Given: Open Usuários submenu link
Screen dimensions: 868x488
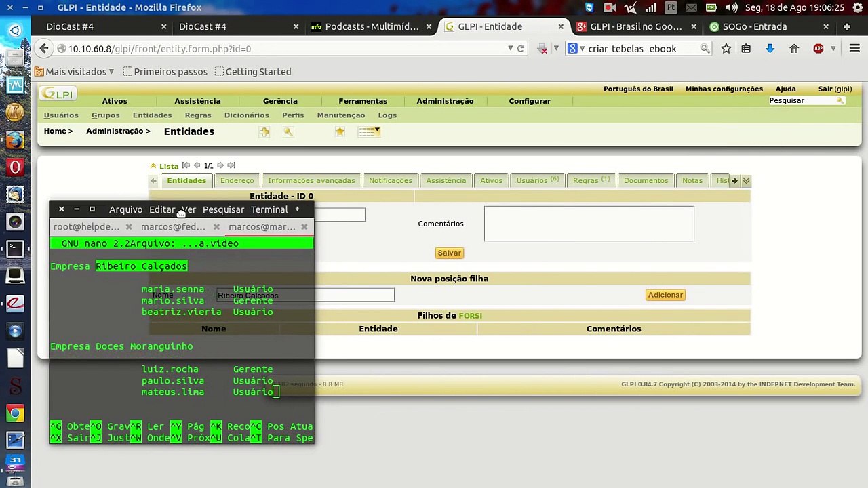Looking at the screenshot, I should [x=61, y=115].
